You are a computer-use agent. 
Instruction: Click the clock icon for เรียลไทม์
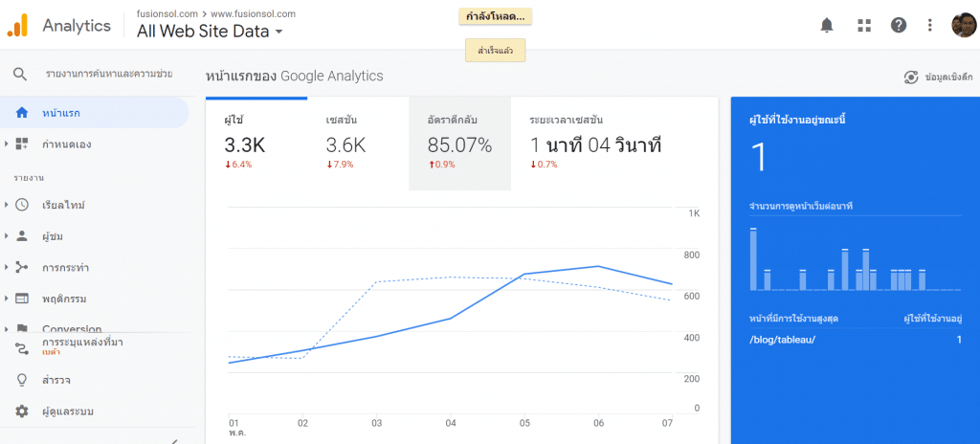22,205
